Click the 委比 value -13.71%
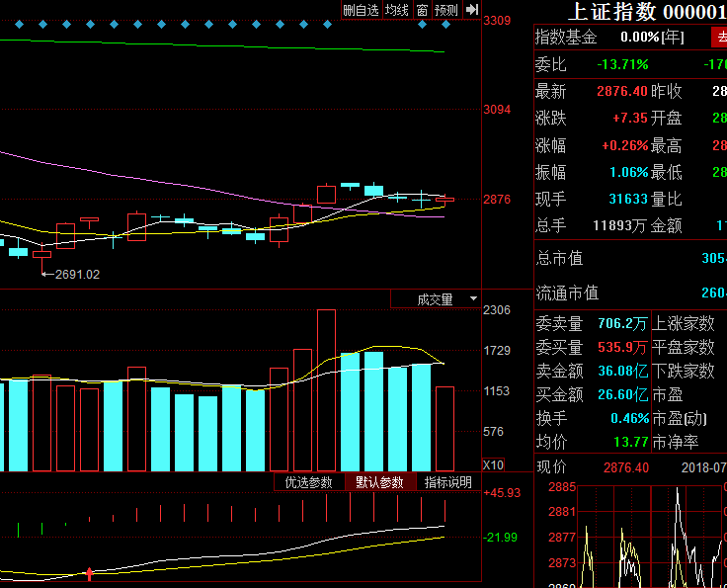Viewport: 727px width, 588px height. point(622,64)
